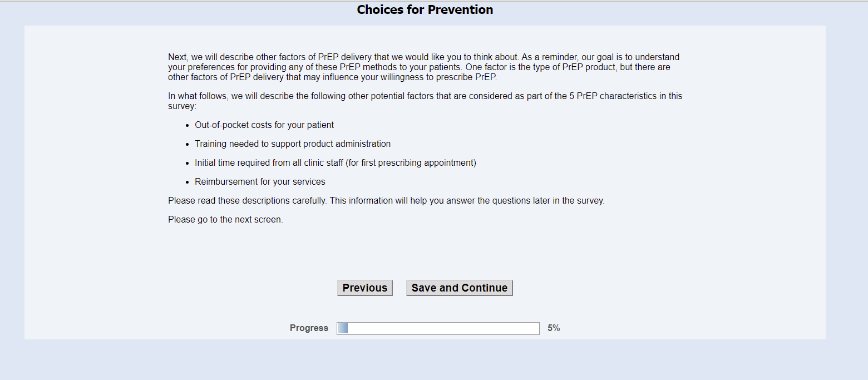Screen dimensions: 868x380
Task: Click the sentence 'This information will help you answer'
Action: 466,201
